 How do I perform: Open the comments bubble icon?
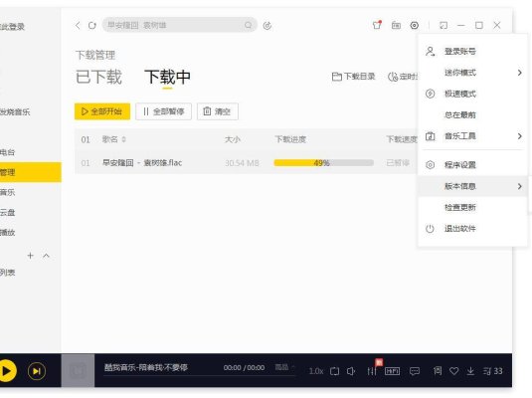(x=415, y=371)
